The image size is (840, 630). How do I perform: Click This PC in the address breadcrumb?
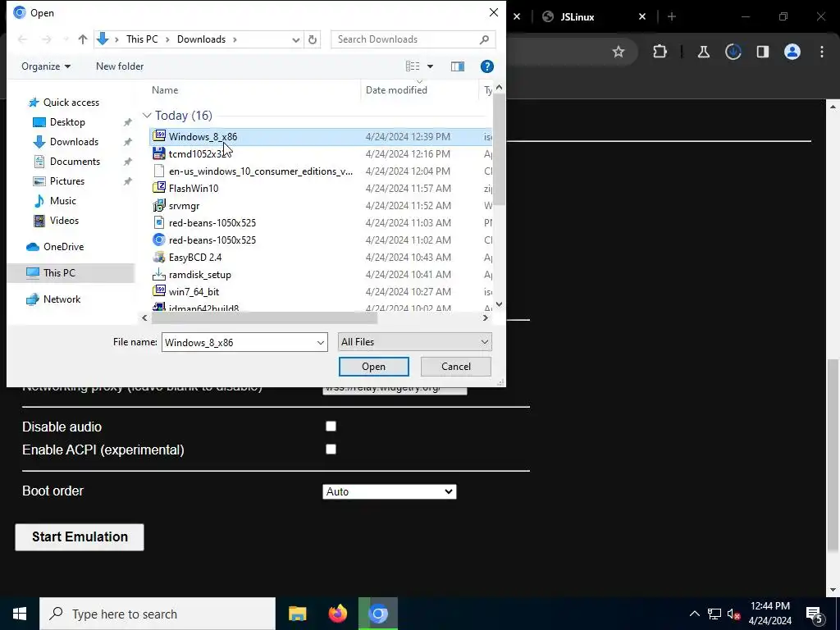click(142, 39)
